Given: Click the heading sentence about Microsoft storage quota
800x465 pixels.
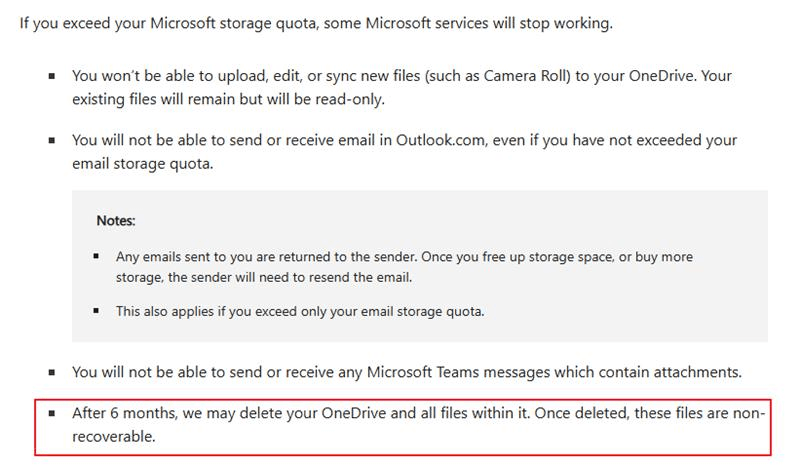Looking at the screenshot, I should pos(316,23).
